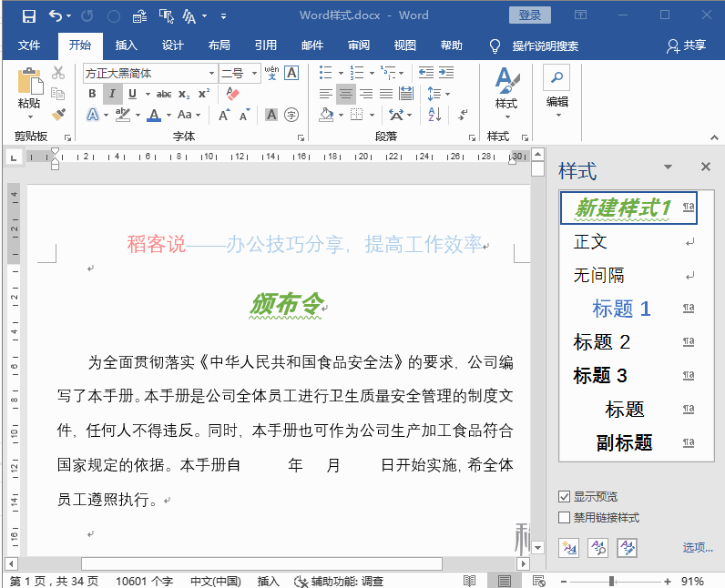Screen dimensions: 725x588
Task: Toggle italic formatting in the font group
Action: point(112,94)
